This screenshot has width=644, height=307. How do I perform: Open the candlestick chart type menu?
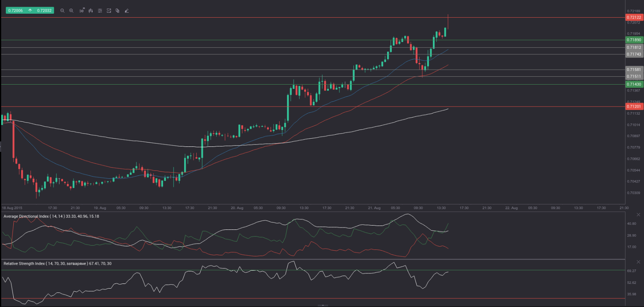[91, 11]
